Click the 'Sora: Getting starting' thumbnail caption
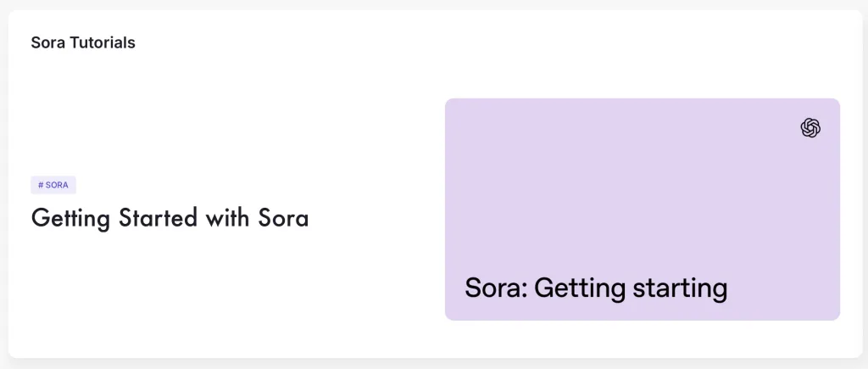The image size is (868, 369). coord(596,288)
